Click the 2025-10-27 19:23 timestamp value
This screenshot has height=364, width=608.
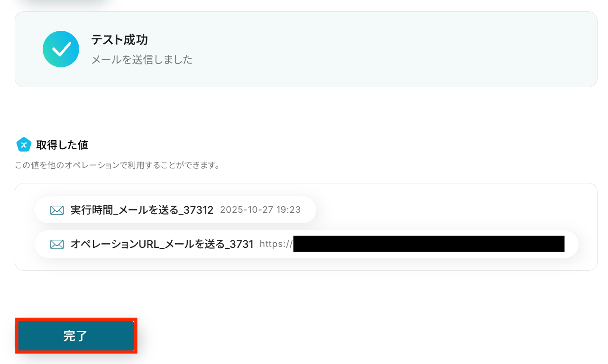pos(260,209)
